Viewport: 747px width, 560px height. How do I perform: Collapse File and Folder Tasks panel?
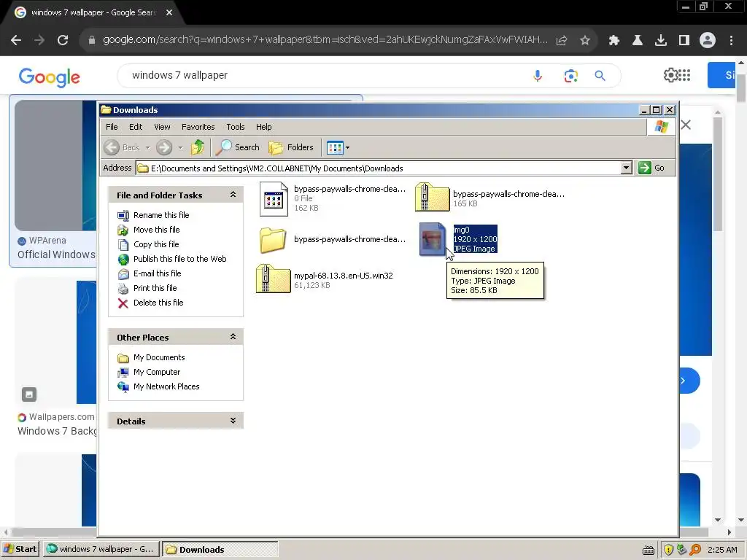pos(233,195)
